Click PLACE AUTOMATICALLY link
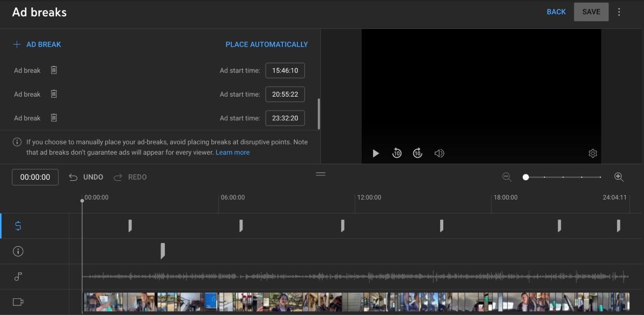This screenshot has height=315, width=644. point(267,44)
